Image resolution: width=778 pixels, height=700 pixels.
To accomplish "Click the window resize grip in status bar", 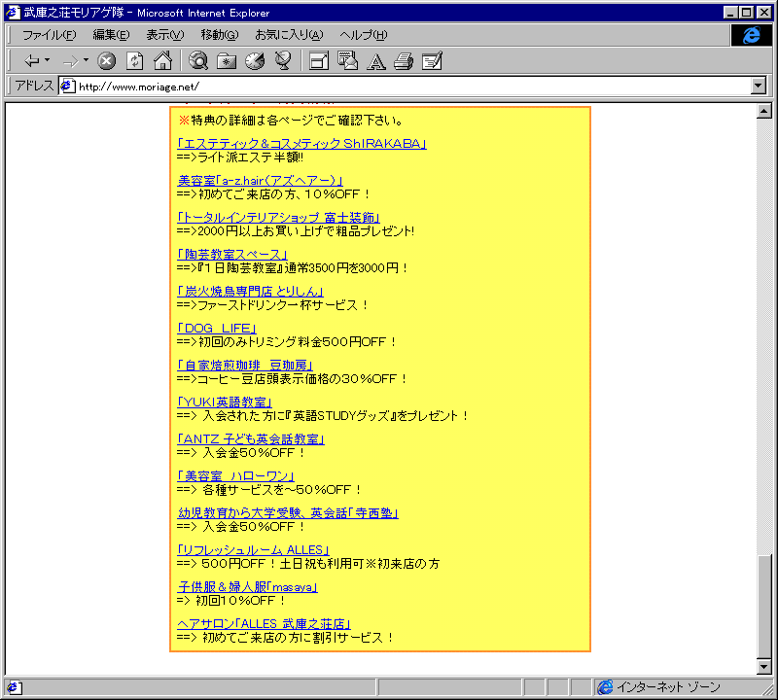I will (768, 689).
